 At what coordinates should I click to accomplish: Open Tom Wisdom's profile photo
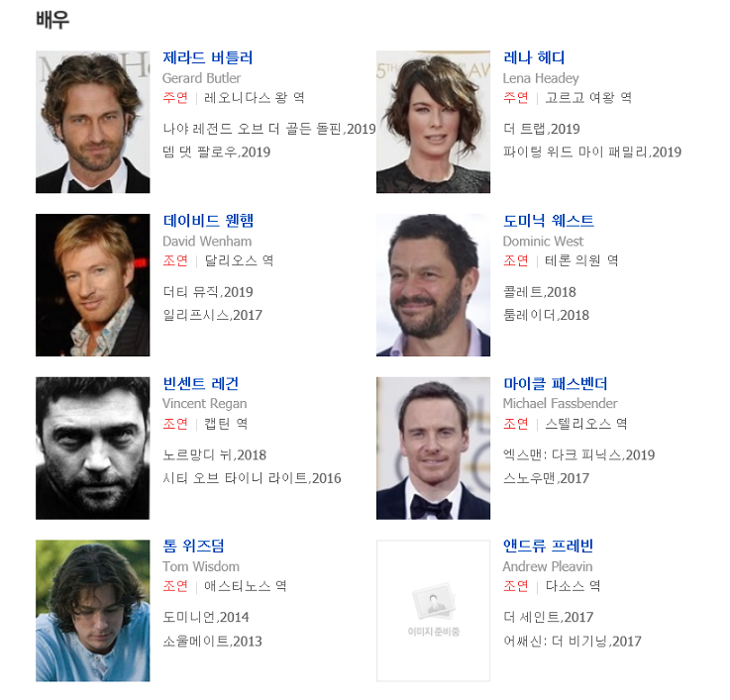tap(93, 611)
